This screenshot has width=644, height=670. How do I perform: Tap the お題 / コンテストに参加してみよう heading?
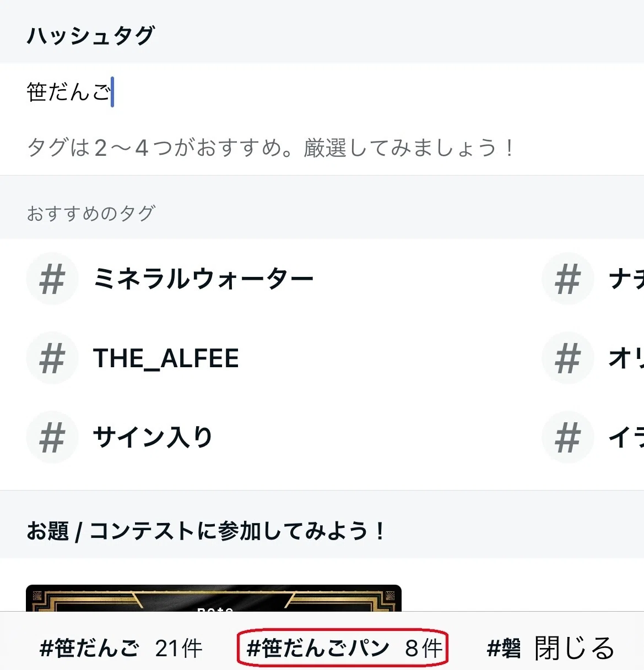[205, 531]
